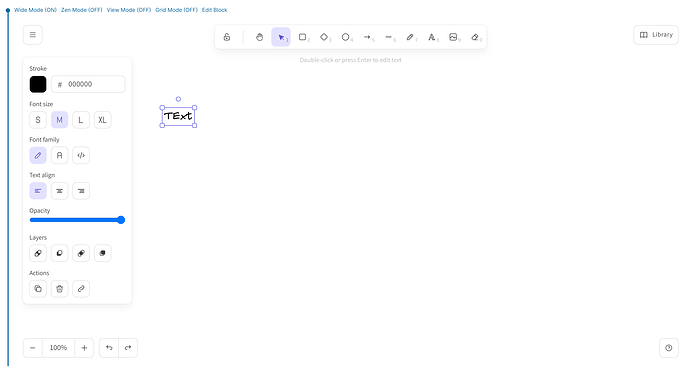Choose the XL font size
Screen dimensions: 690x373
tap(103, 120)
